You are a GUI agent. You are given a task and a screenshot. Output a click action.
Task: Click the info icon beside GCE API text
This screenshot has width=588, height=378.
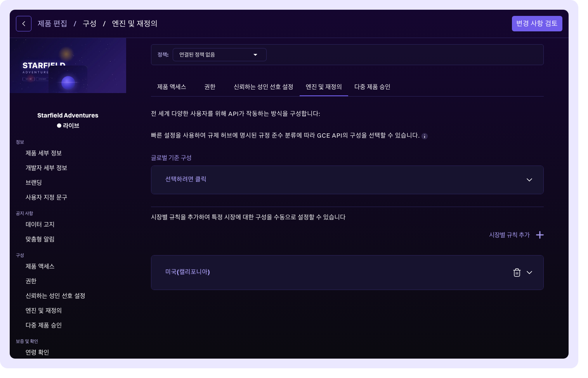425,136
